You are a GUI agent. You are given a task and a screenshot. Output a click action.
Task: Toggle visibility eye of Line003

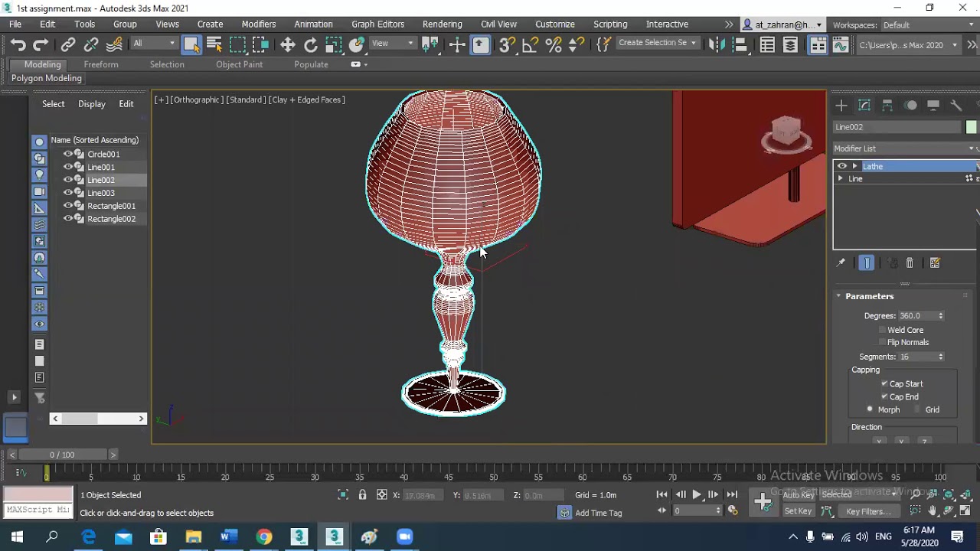67,193
